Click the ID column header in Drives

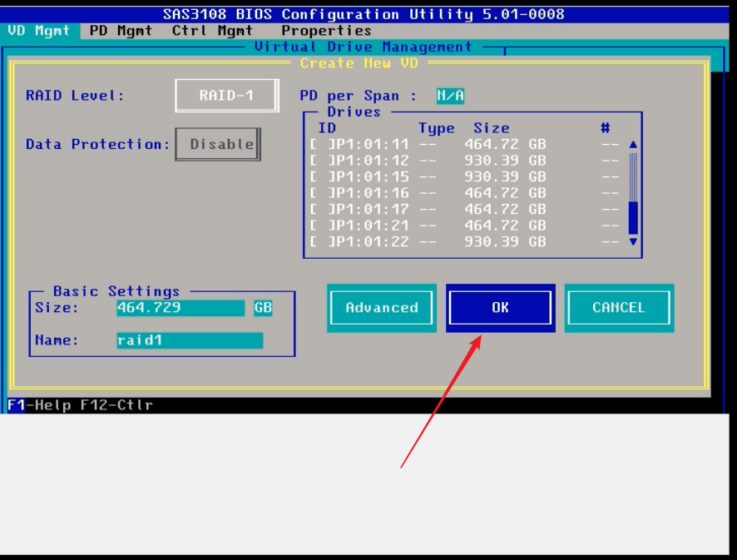click(x=327, y=128)
